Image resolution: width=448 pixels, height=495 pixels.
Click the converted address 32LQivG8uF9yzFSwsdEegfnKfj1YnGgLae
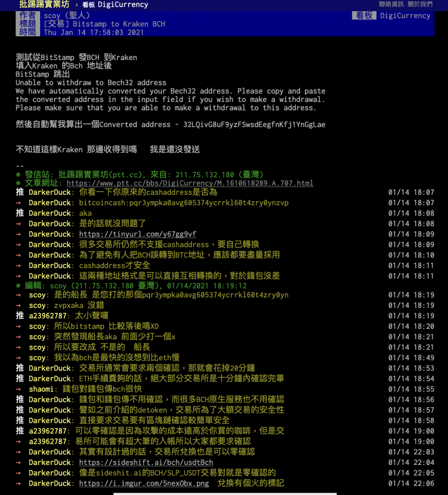tap(254, 124)
